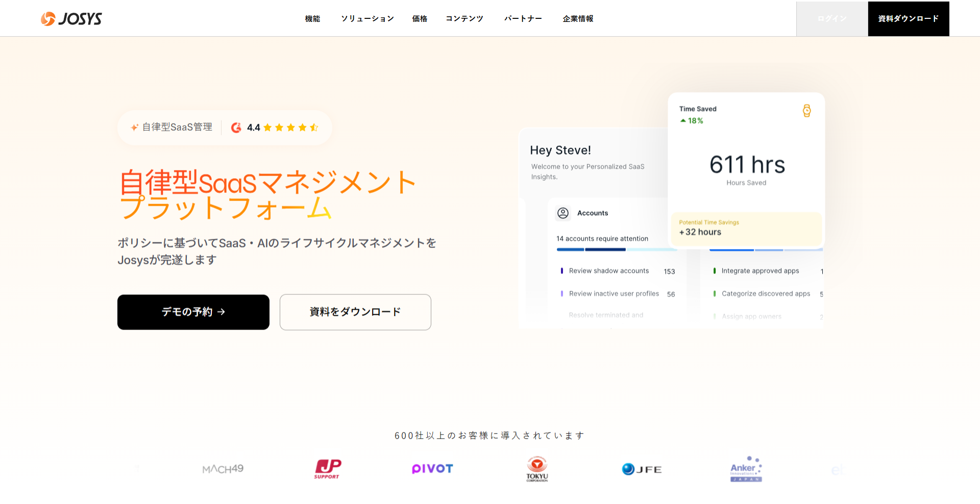Go to the 価格 page
Viewport: 980px width, 504px height.
click(x=420, y=19)
